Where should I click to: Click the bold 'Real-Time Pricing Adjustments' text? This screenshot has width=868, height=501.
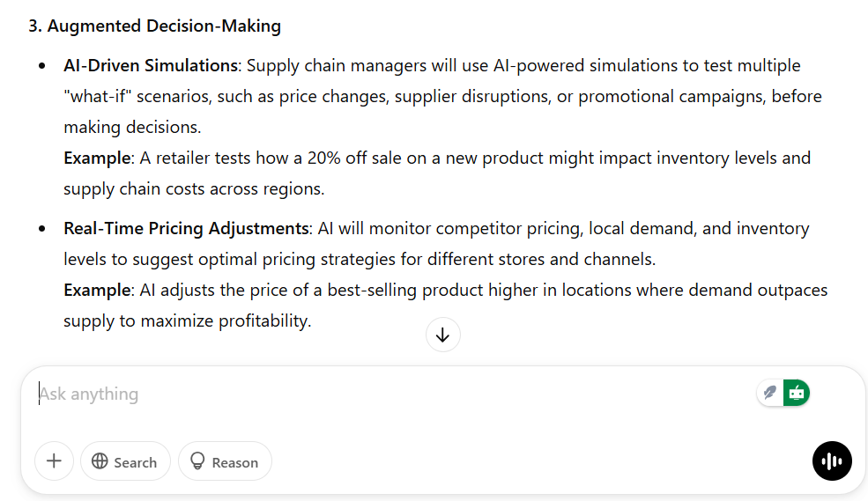pyautogui.click(x=186, y=228)
